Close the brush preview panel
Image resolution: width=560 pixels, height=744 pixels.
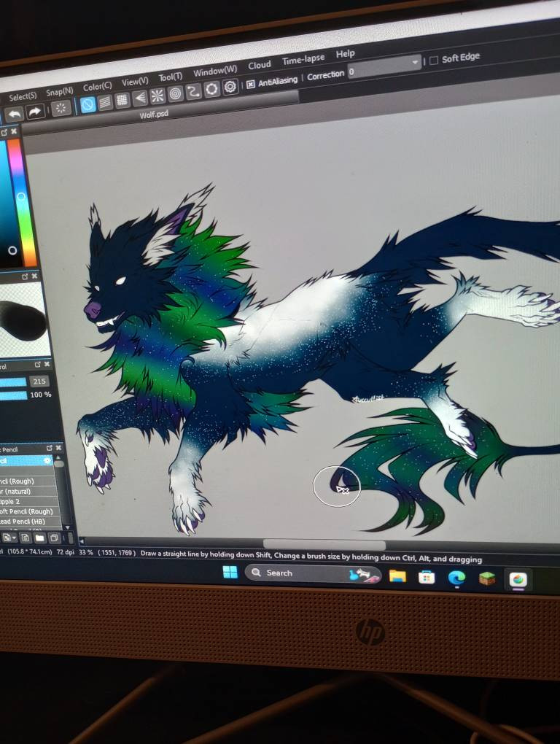(34, 276)
